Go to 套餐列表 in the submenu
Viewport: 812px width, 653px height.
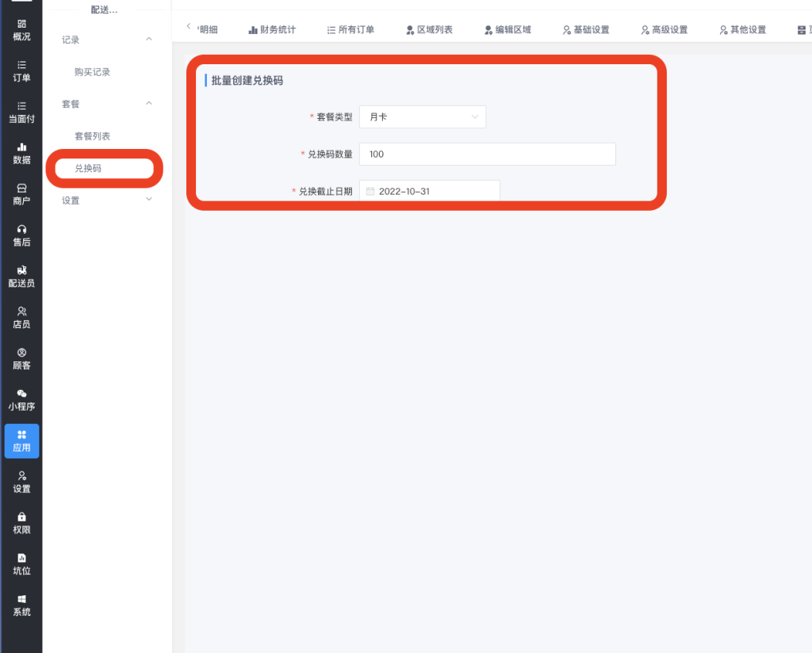pos(92,136)
